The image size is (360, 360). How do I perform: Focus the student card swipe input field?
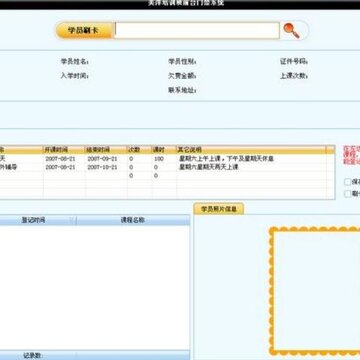[197, 31]
